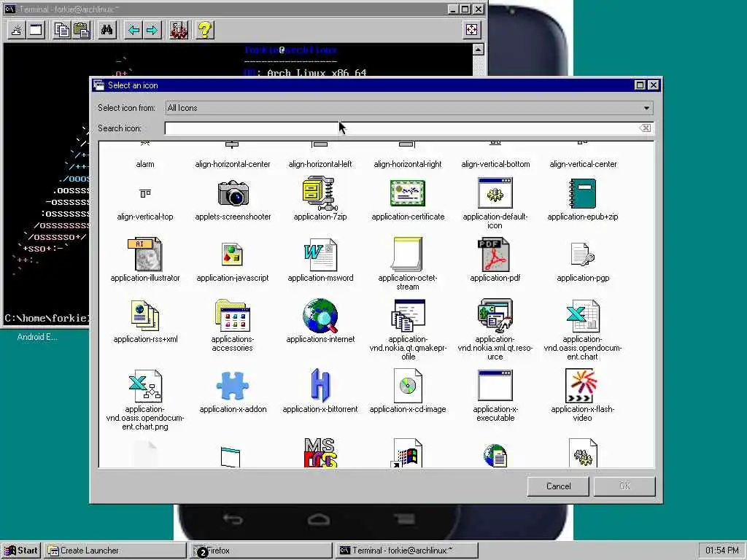Click the Terminal fullscreen icon

tap(472, 30)
